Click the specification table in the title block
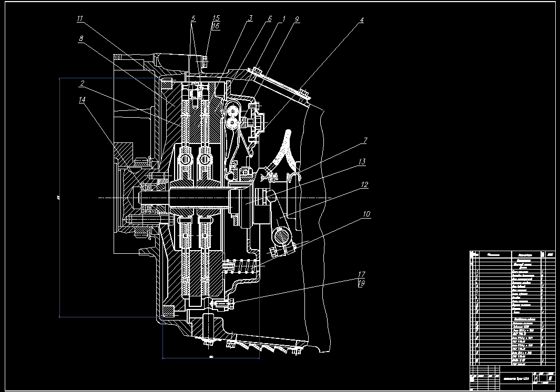Viewport: 560px width, 392px height. click(x=513, y=308)
